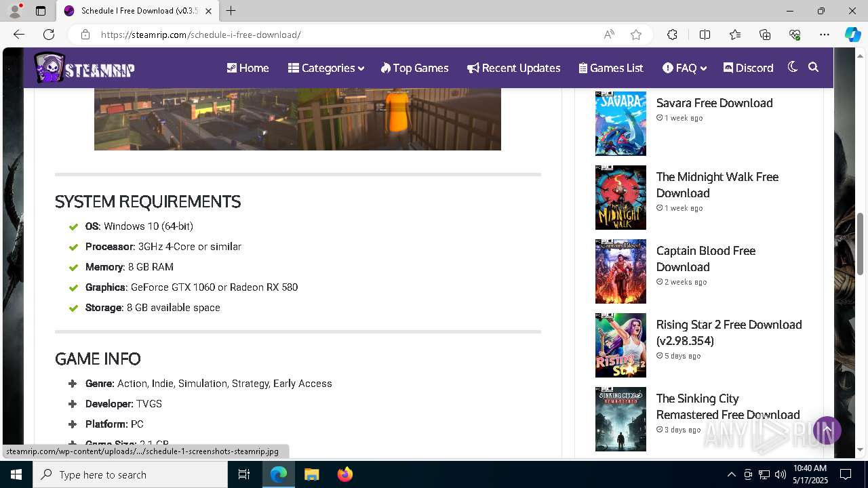The image size is (868, 488).
Task: Click The Midnight Walk thumbnail
Action: [620, 197]
